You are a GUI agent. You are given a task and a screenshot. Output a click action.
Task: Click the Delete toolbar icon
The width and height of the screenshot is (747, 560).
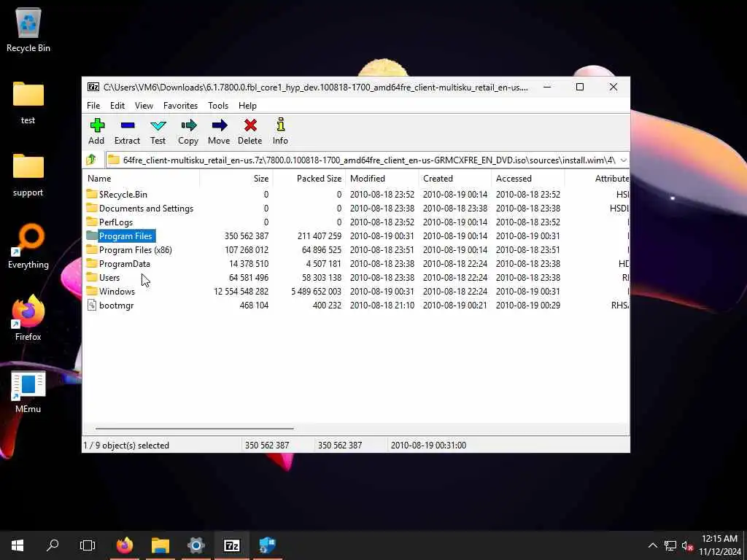pyautogui.click(x=250, y=125)
